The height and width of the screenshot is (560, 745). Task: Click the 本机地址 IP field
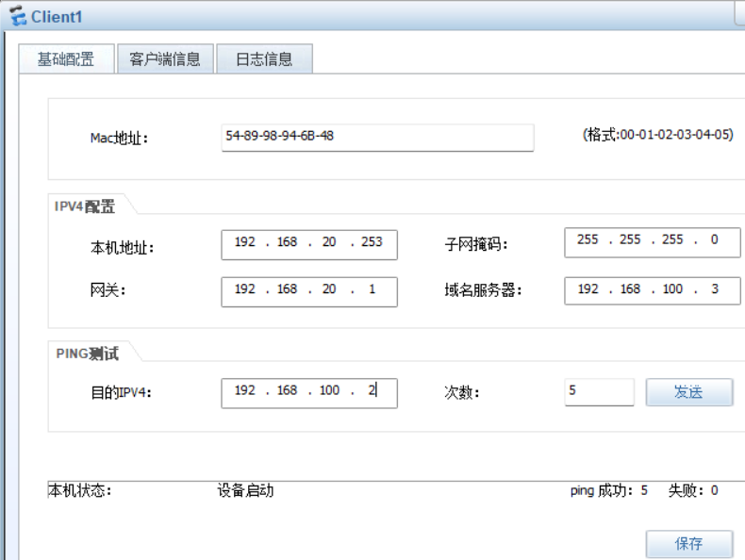click(x=309, y=244)
